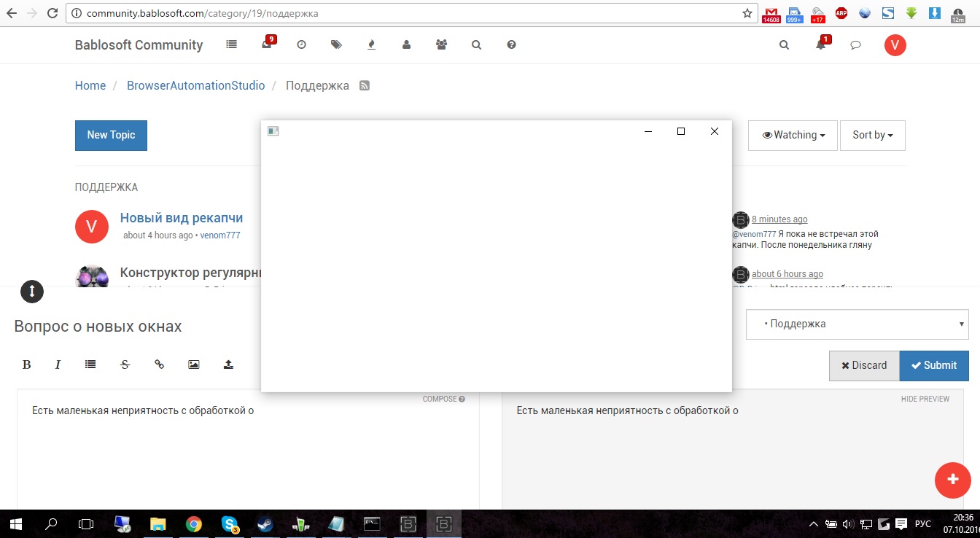The image size is (980, 538).
Task: Open Skype from the taskbar
Action: 230,523
